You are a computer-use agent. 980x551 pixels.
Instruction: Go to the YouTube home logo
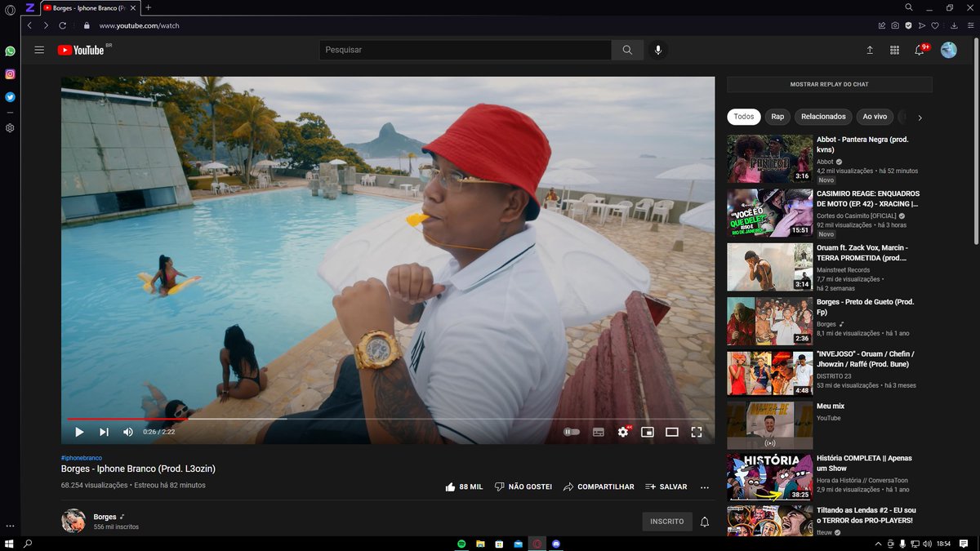tap(81, 50)
